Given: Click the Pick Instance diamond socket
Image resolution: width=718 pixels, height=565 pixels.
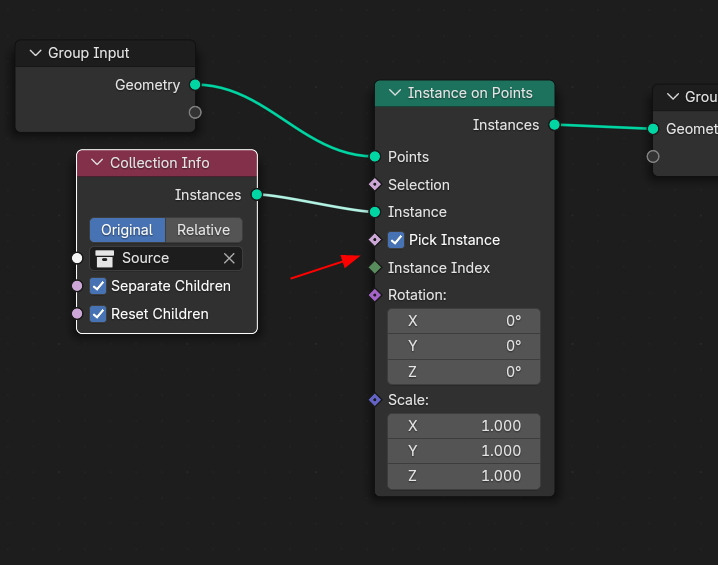Looking at the screenshot, I should click(x=375, y=239).
